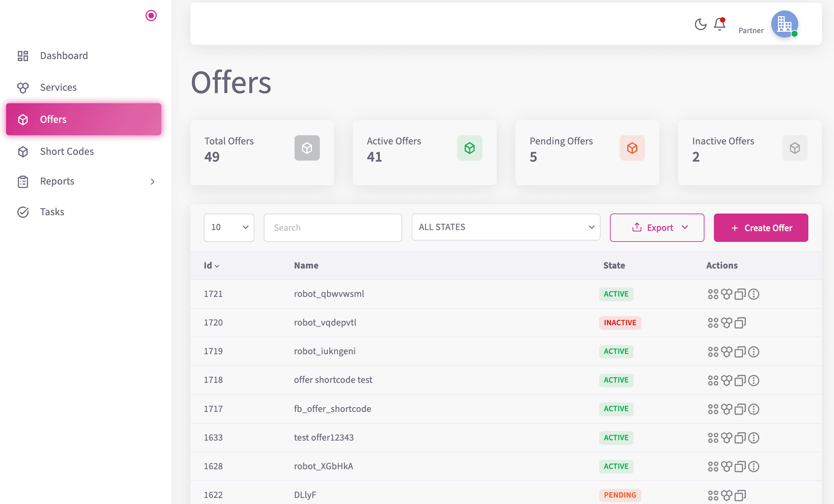Click the services hexagon icon for robot_iukngeni

click(x=726, y=351)
